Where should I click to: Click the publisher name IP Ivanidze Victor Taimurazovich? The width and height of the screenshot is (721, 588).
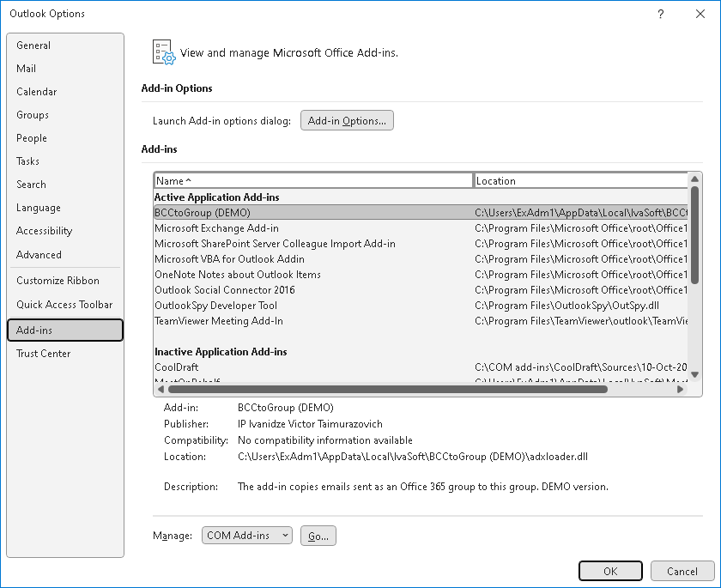tap(310, 424)
